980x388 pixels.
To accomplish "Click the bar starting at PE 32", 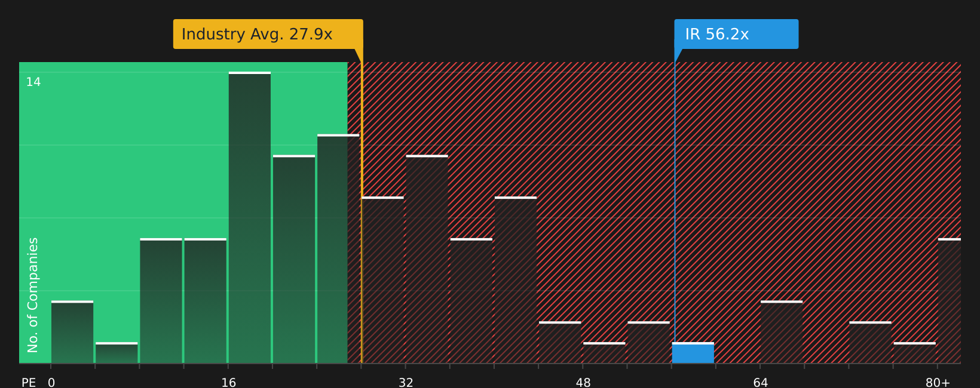I will tap(427, 259).
